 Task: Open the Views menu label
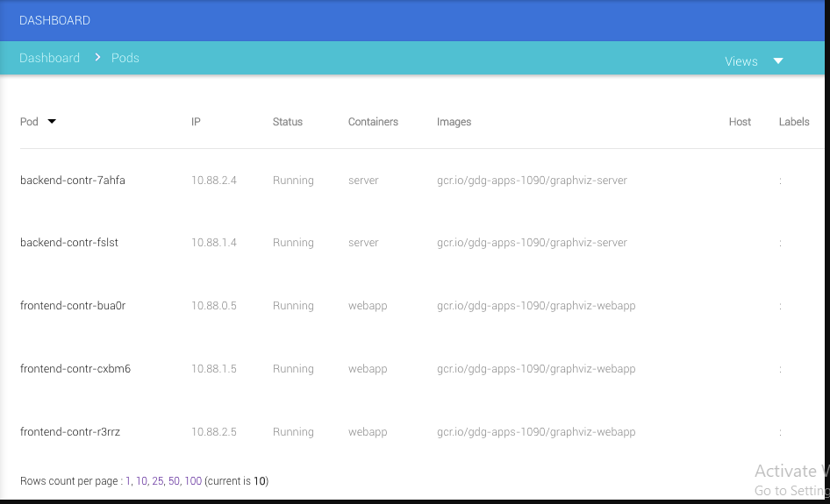coord(741,61)
